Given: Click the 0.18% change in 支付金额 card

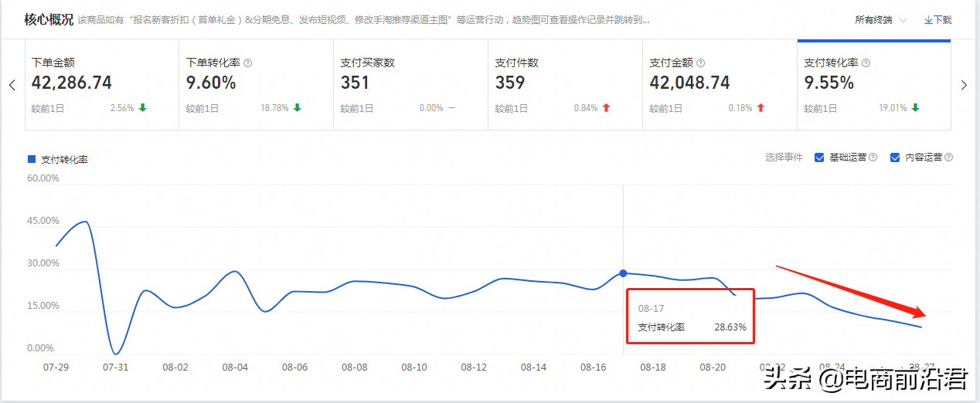Looking at the screenshot, I should 740,108.
